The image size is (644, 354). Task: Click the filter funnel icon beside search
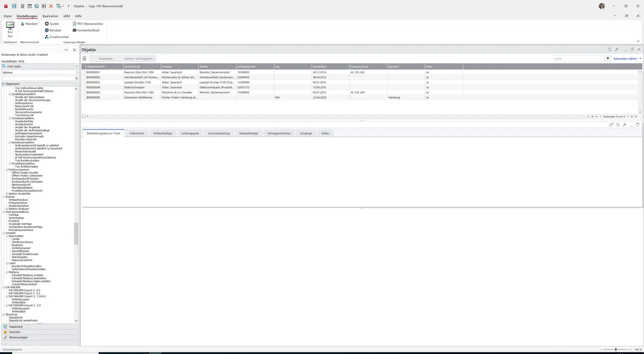[608, 58]
